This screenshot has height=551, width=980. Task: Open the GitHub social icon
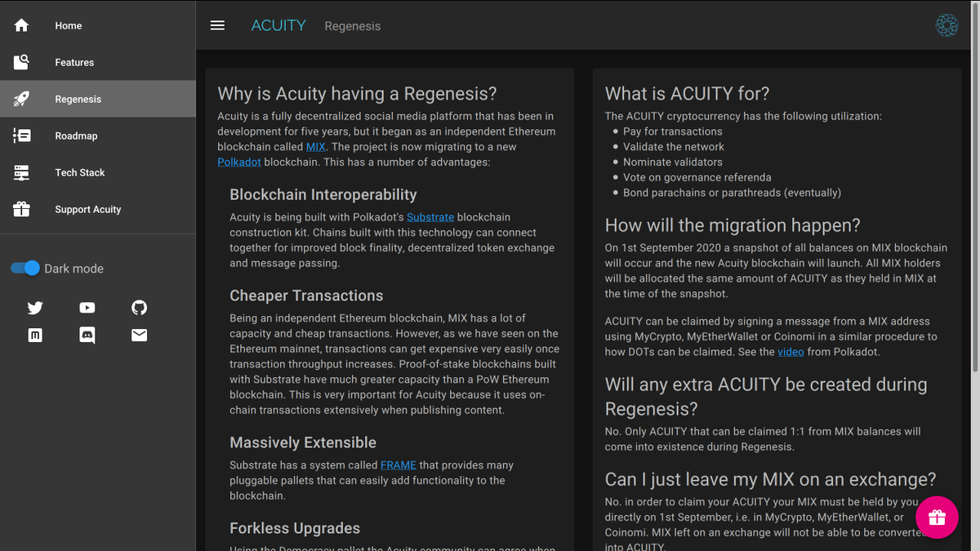point(140,308)
